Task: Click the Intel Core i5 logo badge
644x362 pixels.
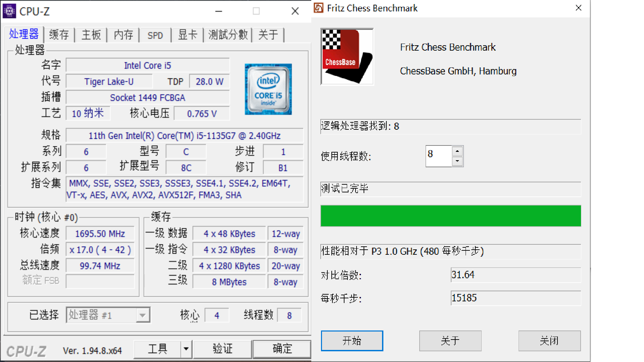Action: coord(268,89)
